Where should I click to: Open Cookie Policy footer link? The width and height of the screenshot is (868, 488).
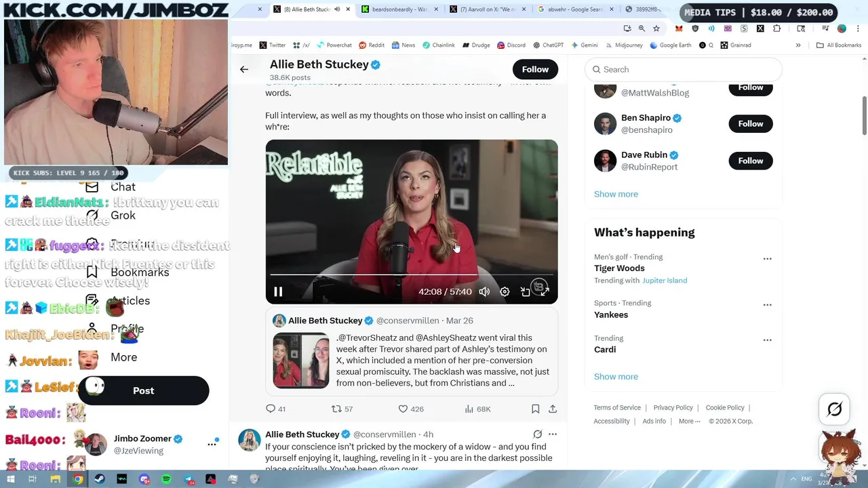click(725, 407)
